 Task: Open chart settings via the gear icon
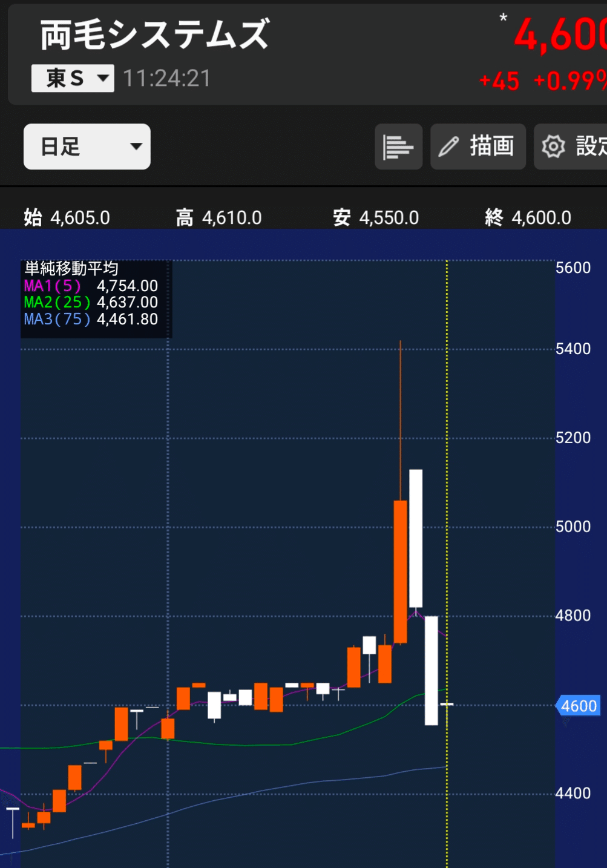point(554,146)
